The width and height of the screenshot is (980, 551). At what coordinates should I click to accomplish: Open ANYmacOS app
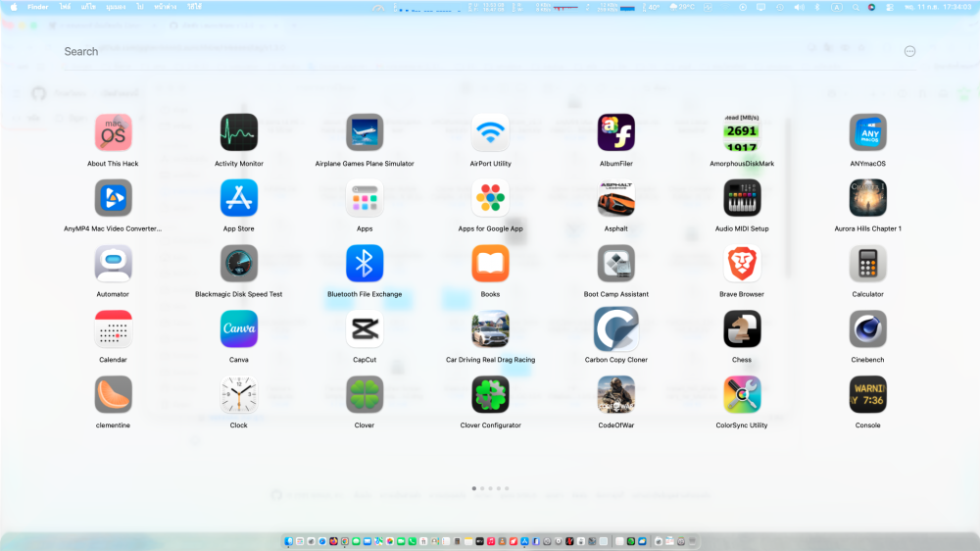(867, 132)
